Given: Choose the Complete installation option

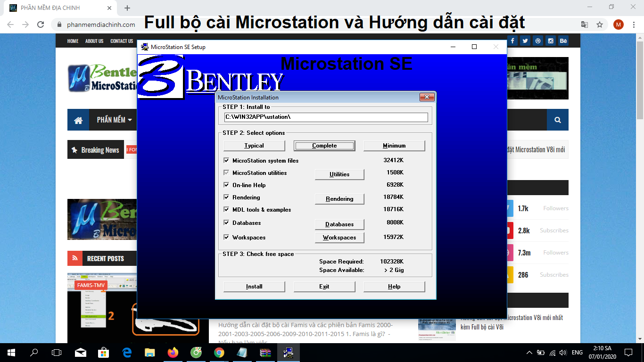Looking at the screenshot, I should 324,146.
